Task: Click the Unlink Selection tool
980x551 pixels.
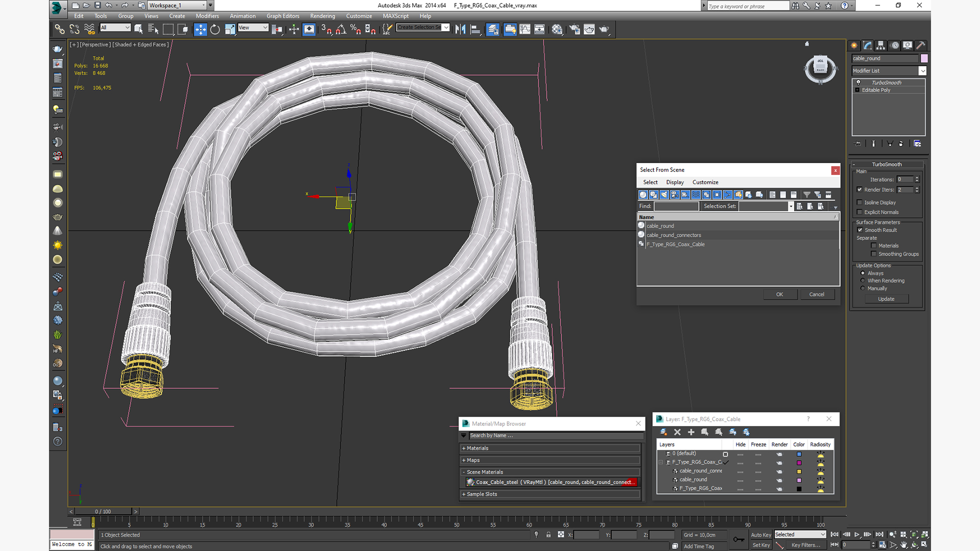Action: (75, 30)
